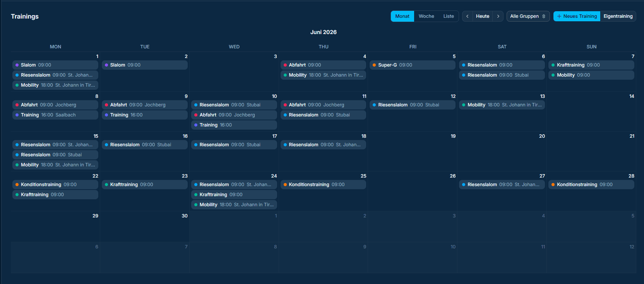Open Abfahrt Jochberg event on June 10
Screen dimensions: 644x284
point(234,115)
